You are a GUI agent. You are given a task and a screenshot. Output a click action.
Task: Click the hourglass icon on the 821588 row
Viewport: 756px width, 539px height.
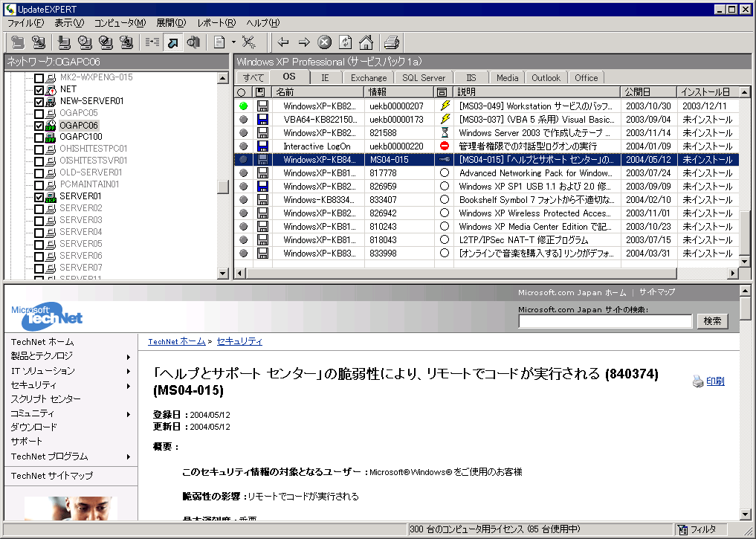tap(445, 132)
